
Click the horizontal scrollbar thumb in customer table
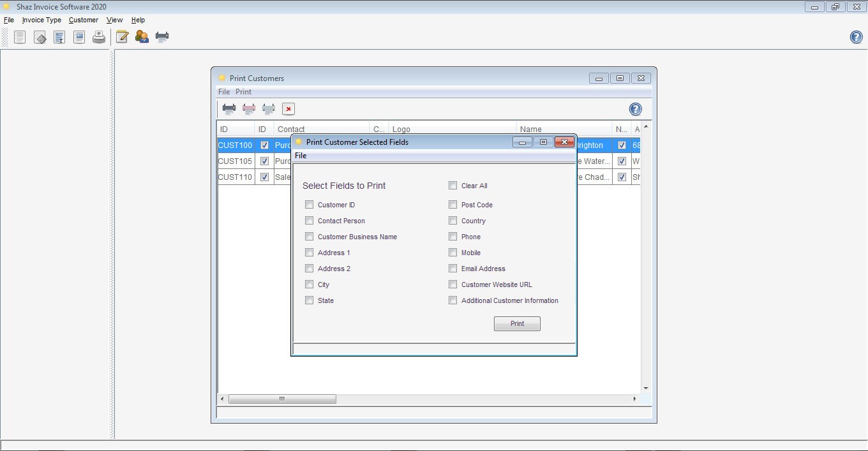282,399
